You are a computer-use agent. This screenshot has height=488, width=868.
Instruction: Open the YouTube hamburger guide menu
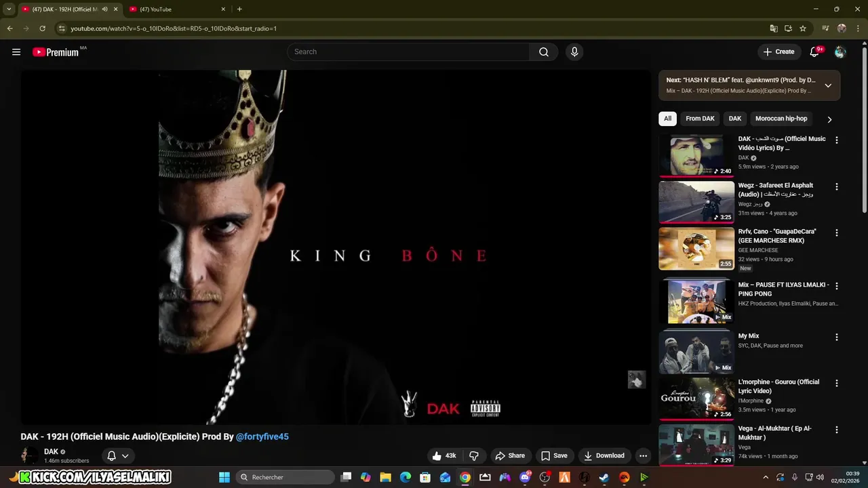pos(16,52)
